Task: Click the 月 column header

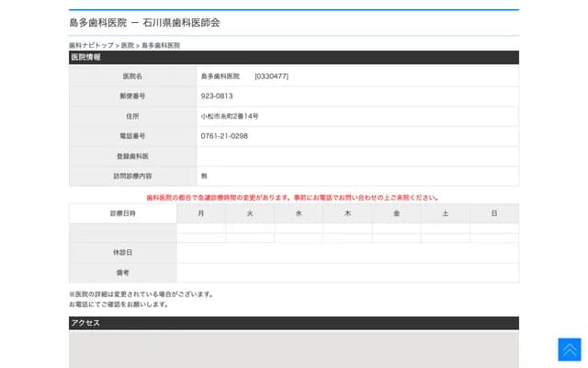Action: [201, 213]
